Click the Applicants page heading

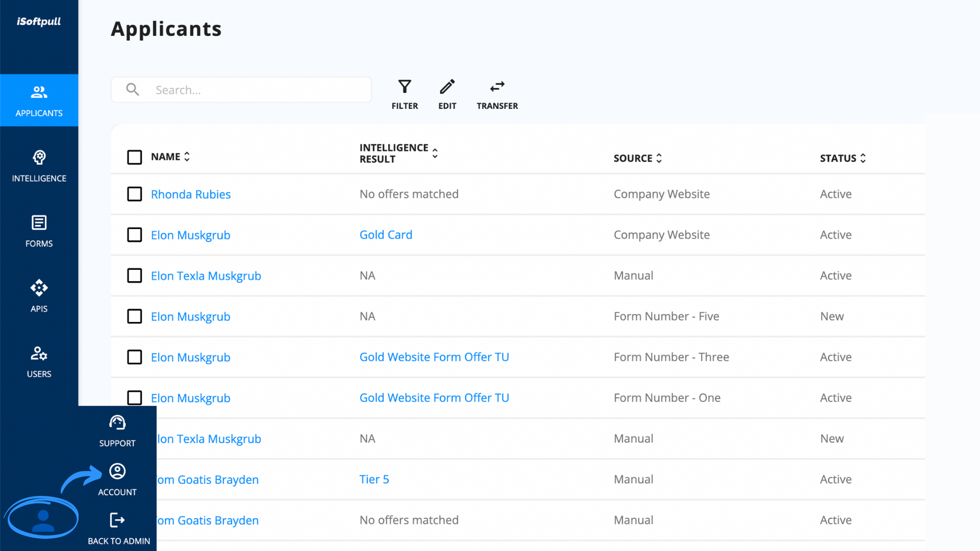pyautogui.click(x=166, y=29)
